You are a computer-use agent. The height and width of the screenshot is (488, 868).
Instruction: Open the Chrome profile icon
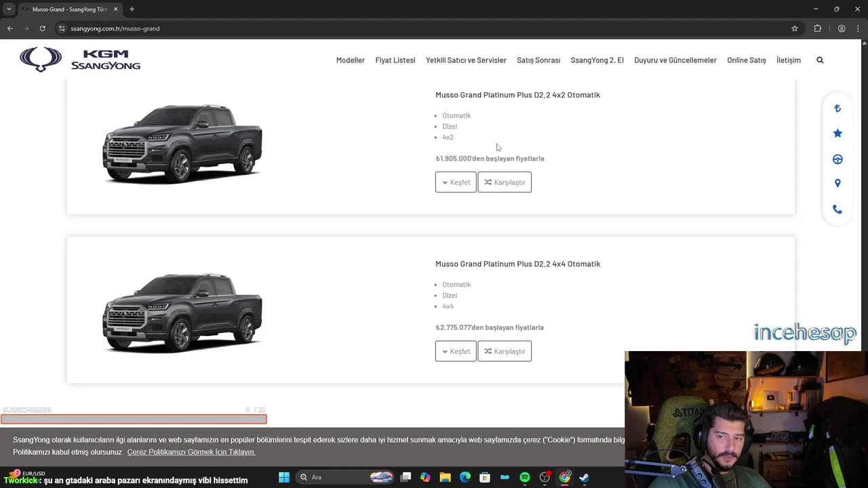click(x=842, y=28)
